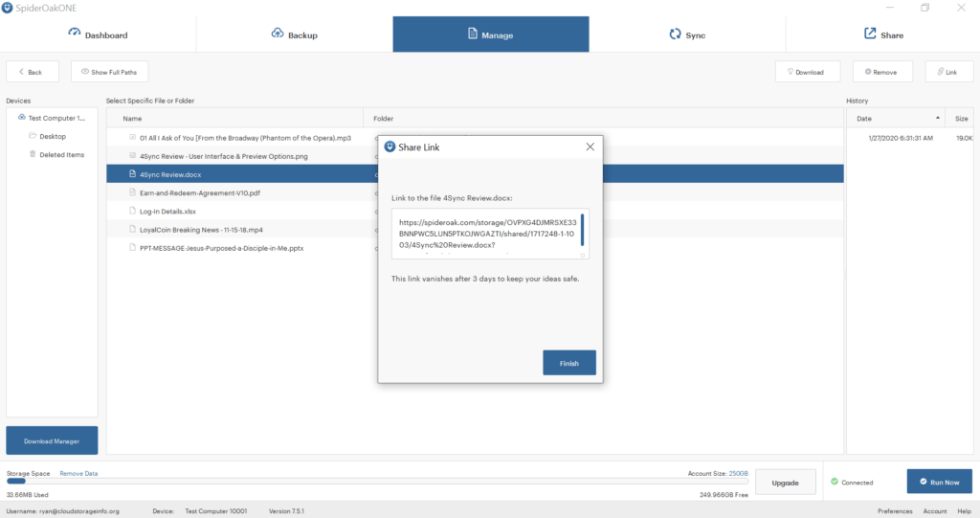The image size is (980, 518).
Task: Remove the selected file
Action: pyautogui.click(x=882, y=71)
